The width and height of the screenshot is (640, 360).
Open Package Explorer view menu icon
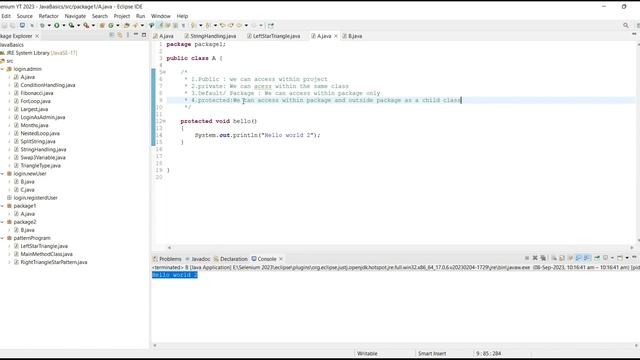(x=127, y=36)
